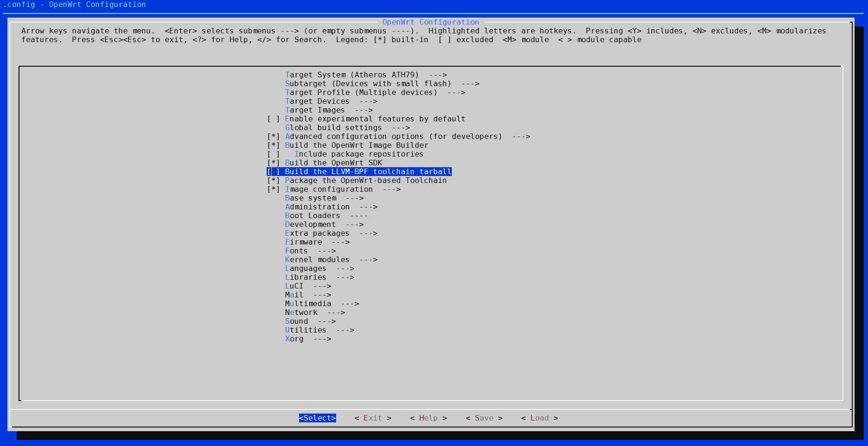Select the Fonts menu entry
868x446 pixels.
coord(310,251)
